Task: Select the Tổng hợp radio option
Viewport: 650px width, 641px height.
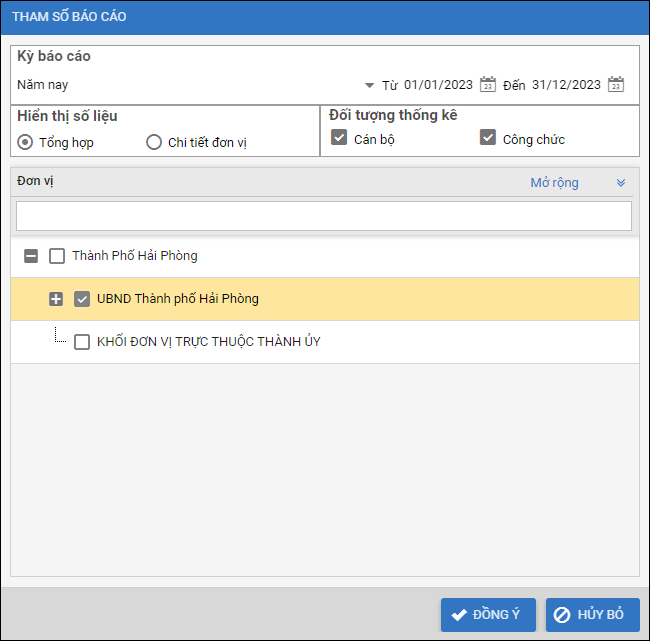Action: (x=26, y=142)
